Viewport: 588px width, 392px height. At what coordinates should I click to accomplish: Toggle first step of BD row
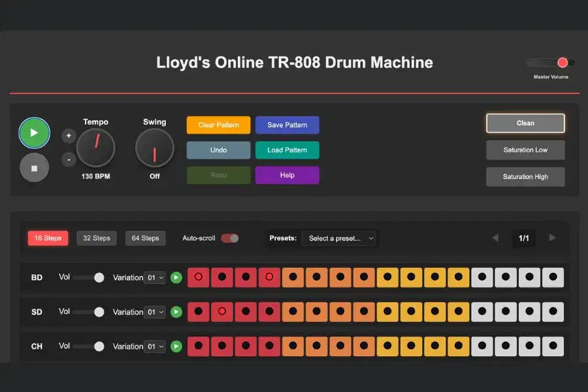(x=199, y=278)
